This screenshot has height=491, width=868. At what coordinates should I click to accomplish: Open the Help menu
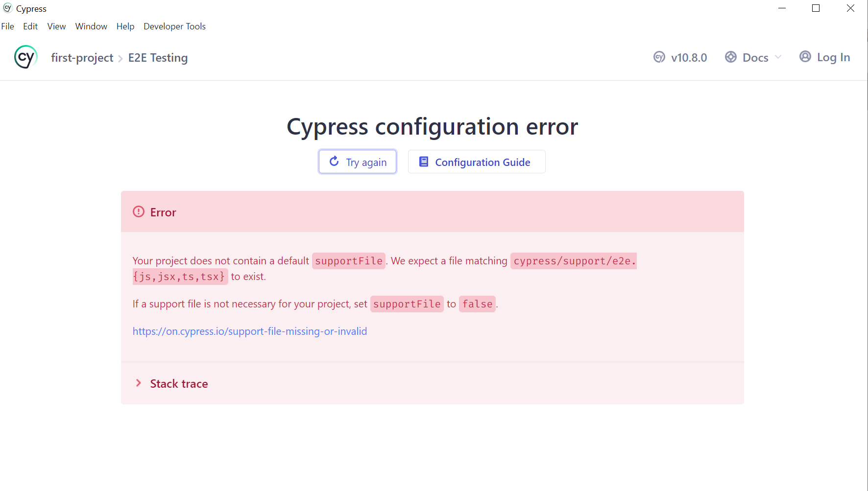click(x=125, y=26)
